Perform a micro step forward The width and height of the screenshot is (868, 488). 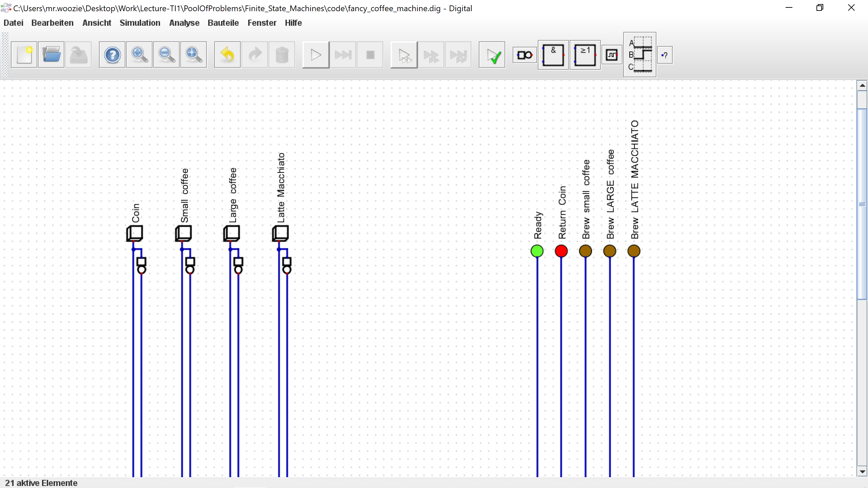[x=431, y=55]
